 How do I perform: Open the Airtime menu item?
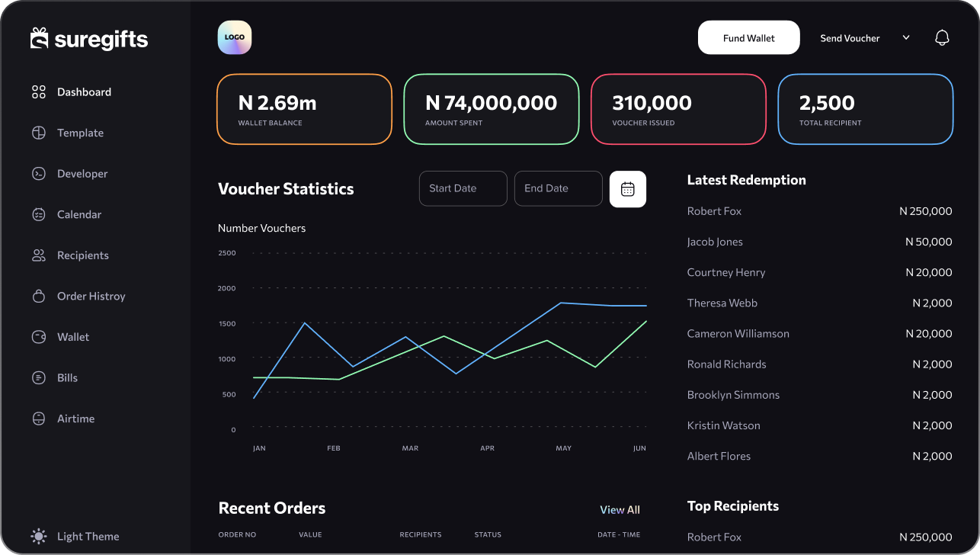pos(75,419)
